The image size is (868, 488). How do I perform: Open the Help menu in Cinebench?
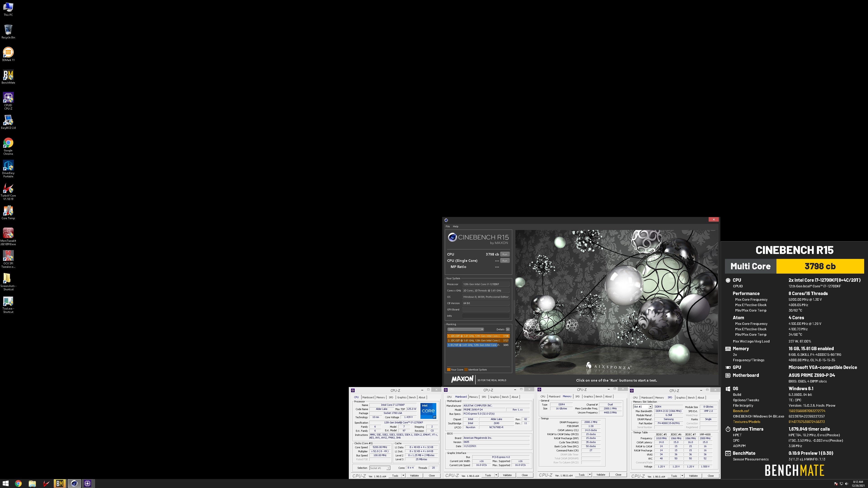point(455,226)
